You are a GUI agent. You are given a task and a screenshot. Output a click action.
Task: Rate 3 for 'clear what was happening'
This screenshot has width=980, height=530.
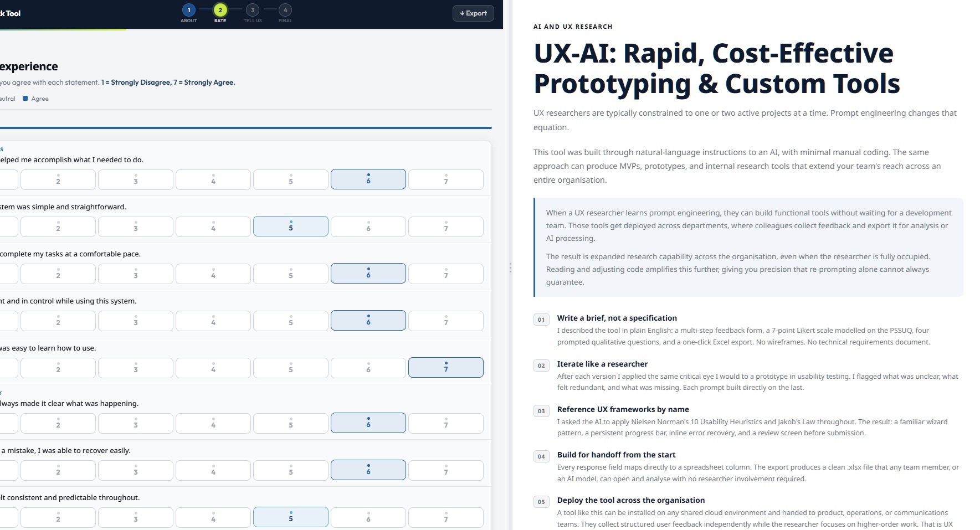coord(135,423)
